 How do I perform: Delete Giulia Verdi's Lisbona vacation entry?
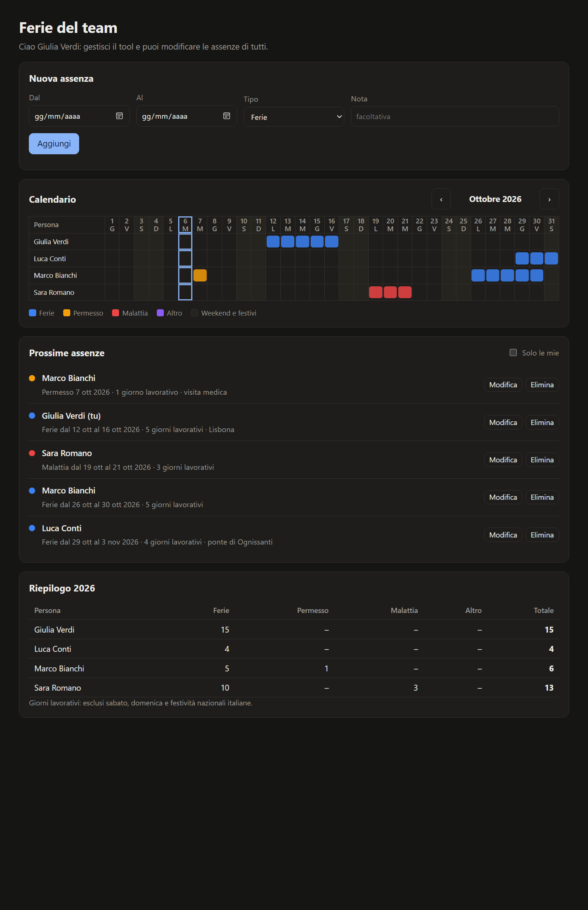(542, 422)
